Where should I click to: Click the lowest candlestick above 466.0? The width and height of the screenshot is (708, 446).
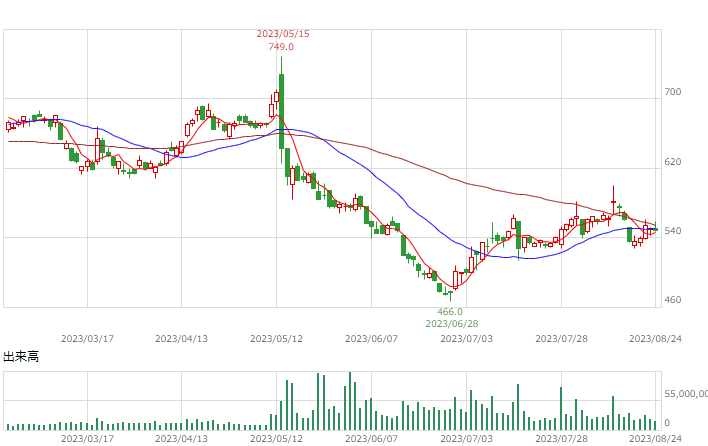tap(450, 294)
